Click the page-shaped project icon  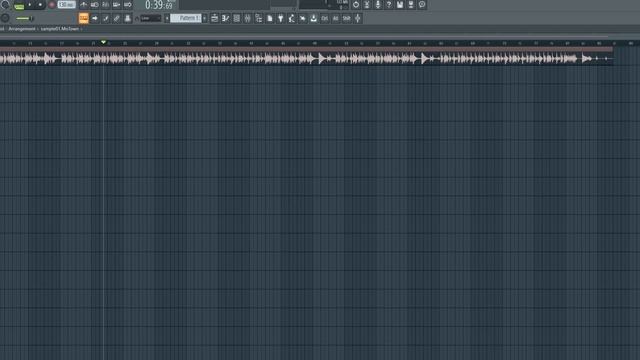270,18
